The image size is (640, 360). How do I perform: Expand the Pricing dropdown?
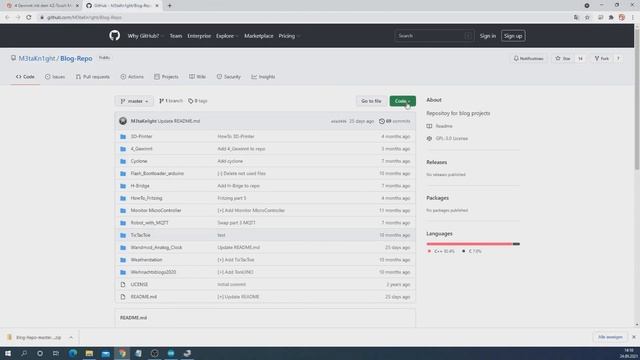tap(289, 36)
